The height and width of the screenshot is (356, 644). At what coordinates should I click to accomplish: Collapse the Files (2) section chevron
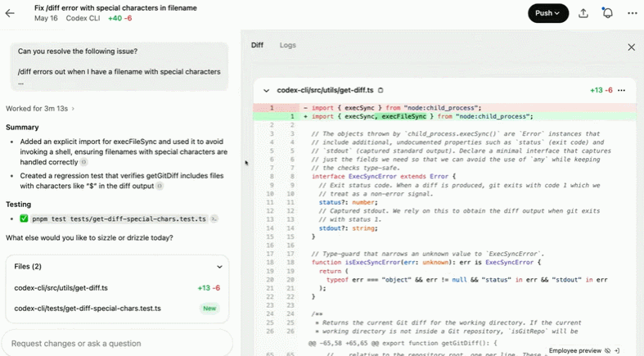(x=219, y=267)
